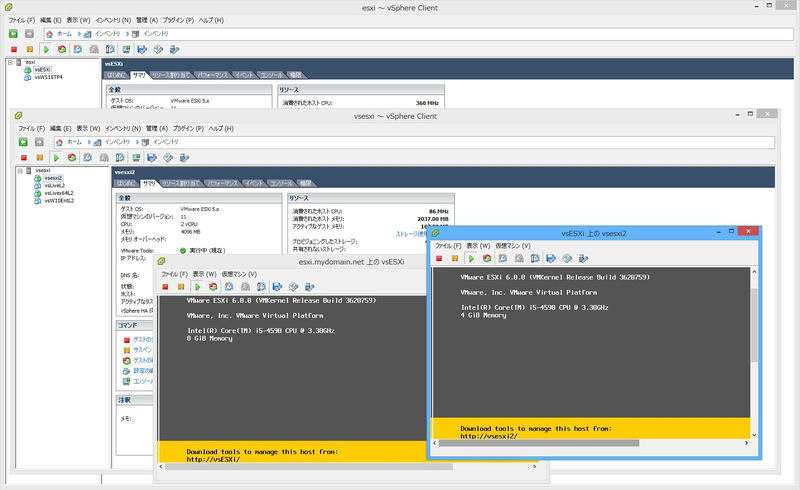This screenshot has height=490, width=800.
Task: Suspend VM via pause icon in vsesxi vSphere Client
Action: [x=40, y=158]
